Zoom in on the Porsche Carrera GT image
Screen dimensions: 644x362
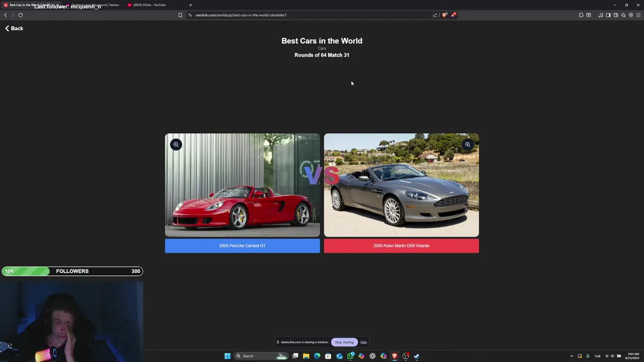176,145
